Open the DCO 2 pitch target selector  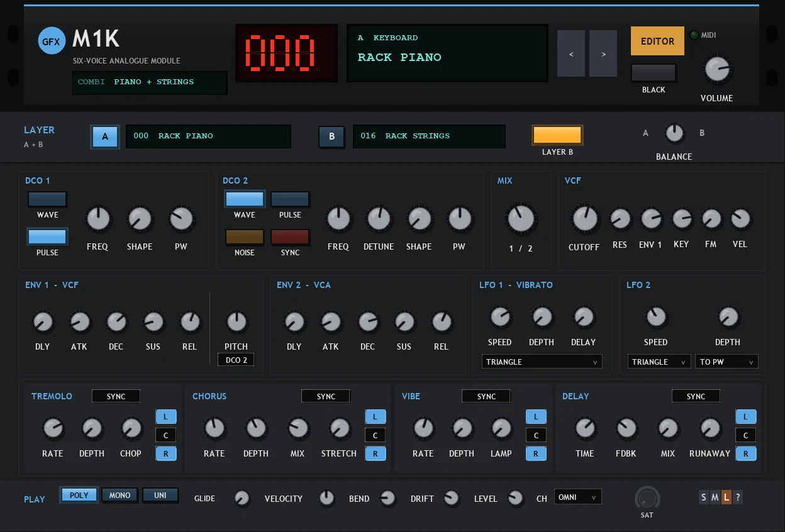click(x=237, y=360)
